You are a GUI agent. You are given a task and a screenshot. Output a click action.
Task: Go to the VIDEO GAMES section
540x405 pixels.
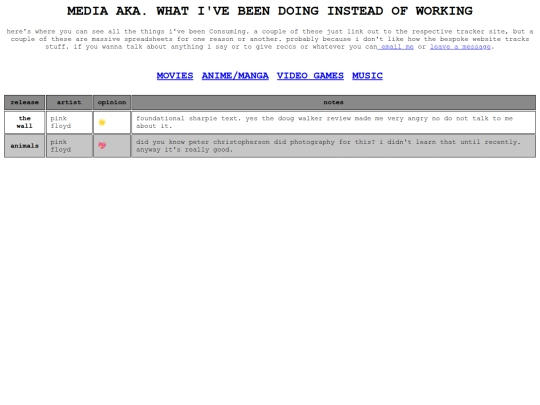click(310, 76)
